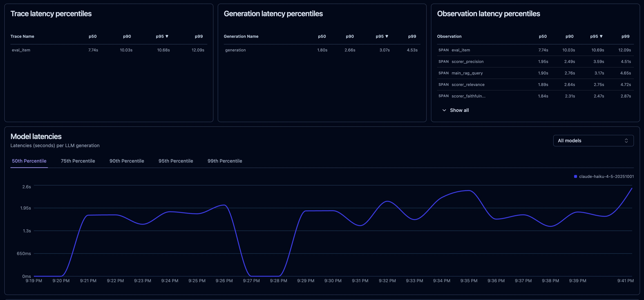Sort generation table by p50 column
The width and height of the screenshot is (644, 300).
click(x=322, y=37)
